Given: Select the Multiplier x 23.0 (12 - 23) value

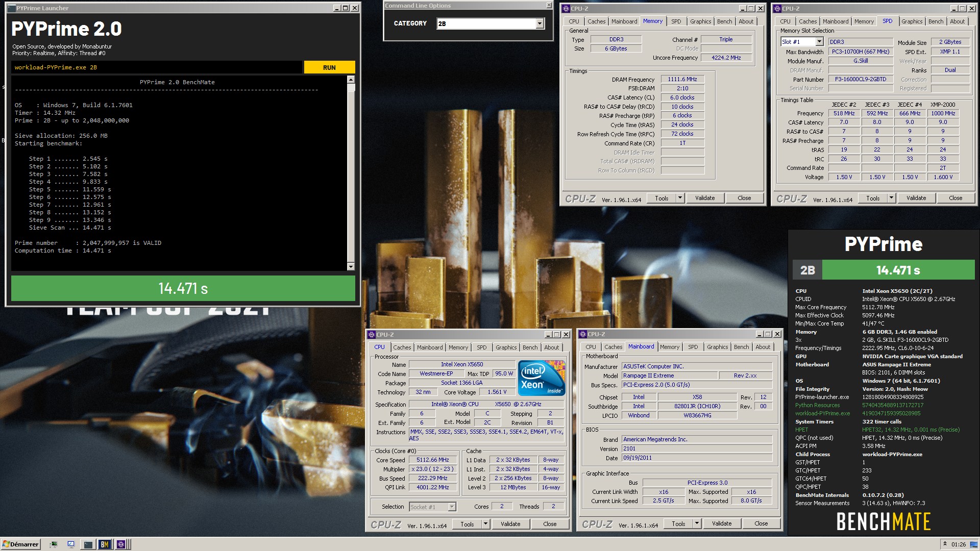Looking at the screenshot, I should tap(433, 469).
